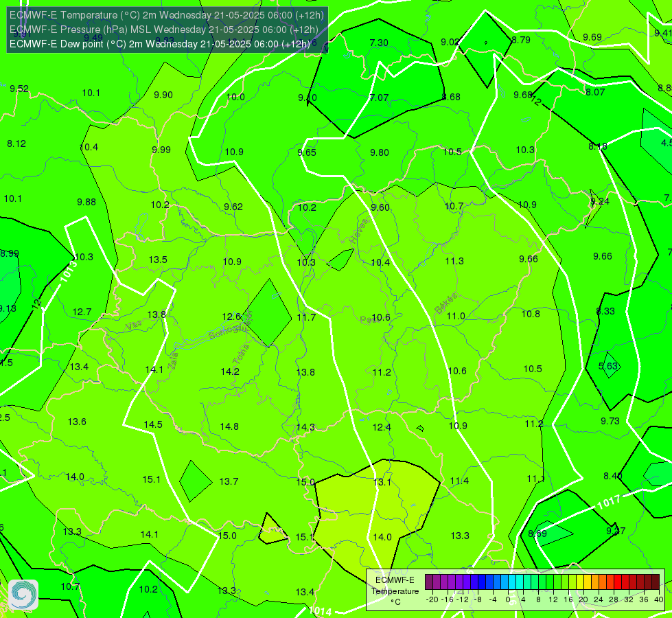Click the 12.4 temperature value

pyautogui.click(x=382, y=427)
